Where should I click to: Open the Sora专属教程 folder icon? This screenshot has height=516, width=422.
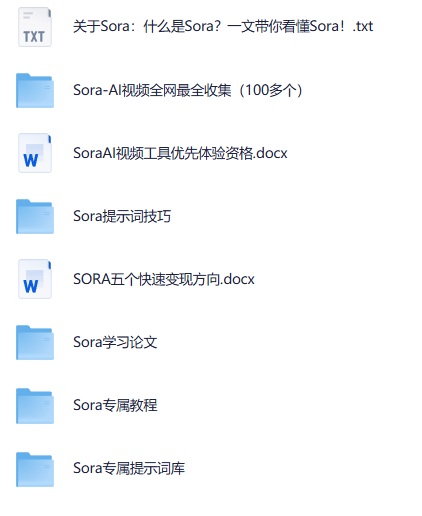(35, 406)
